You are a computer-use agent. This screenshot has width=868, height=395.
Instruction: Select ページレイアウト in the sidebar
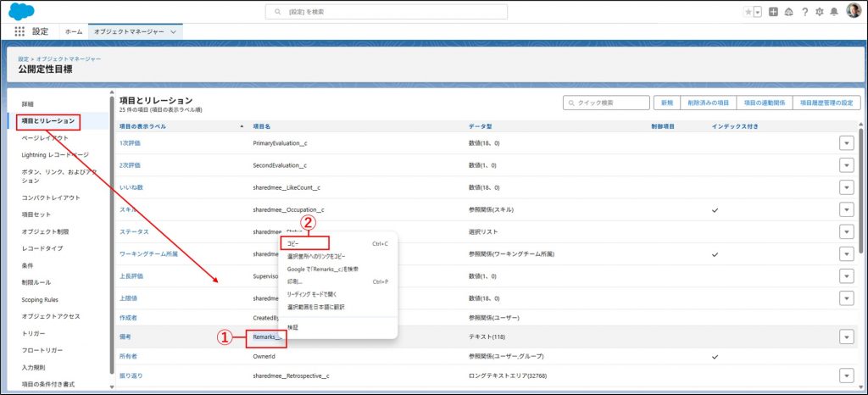click(x=45, y=137)
